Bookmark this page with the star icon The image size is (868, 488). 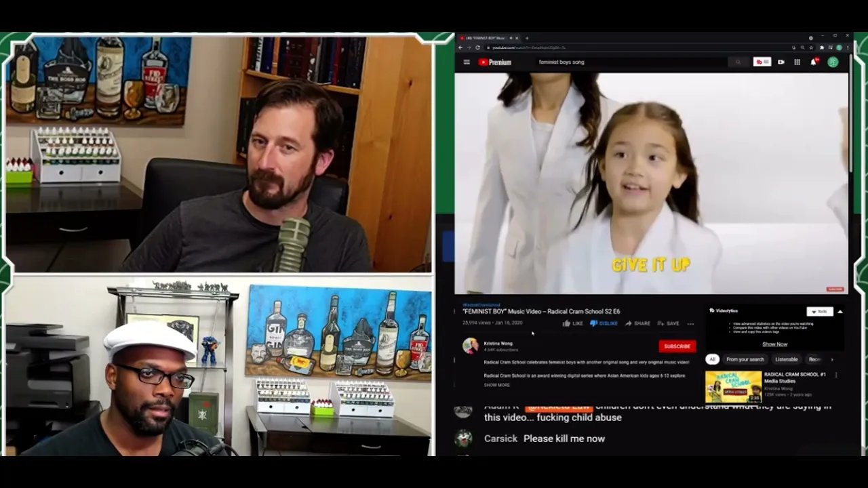pyautogui.click(x=811, y=47)
